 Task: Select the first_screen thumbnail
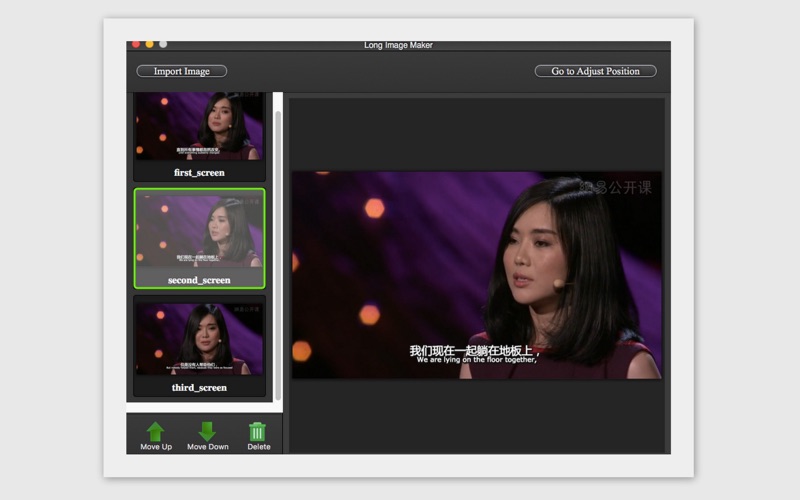pyautogui.click(x=199, y=137)
